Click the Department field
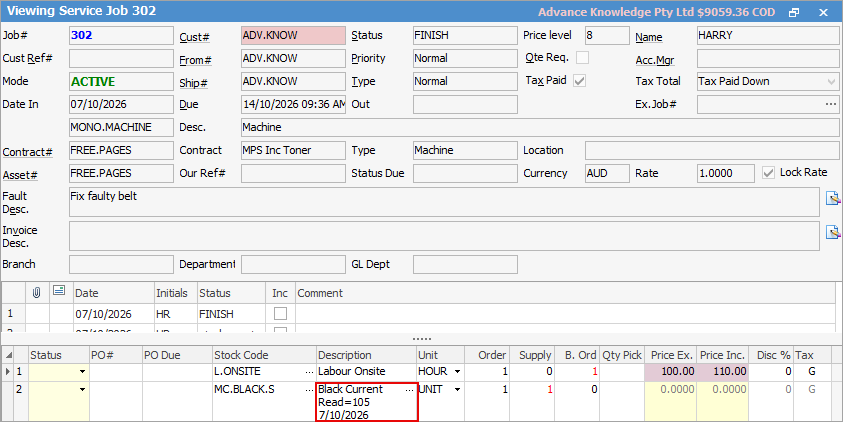 (294, 264)
